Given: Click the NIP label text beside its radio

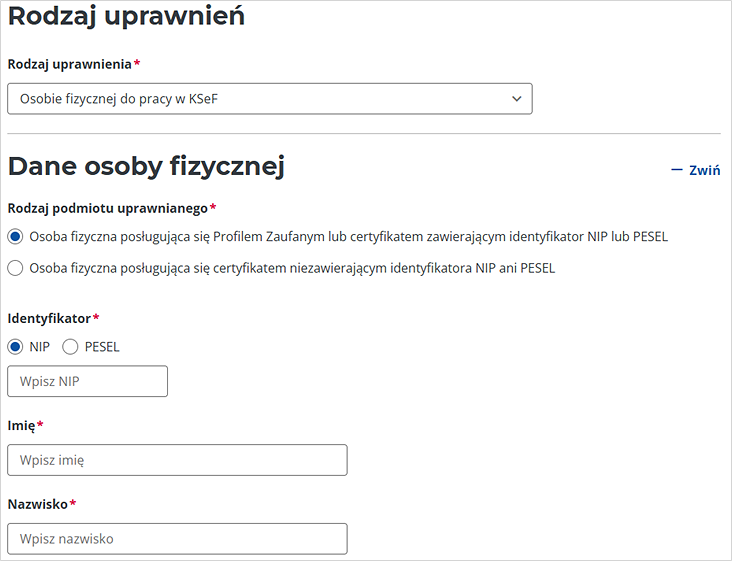Looking at the screenshot, I should [40, 347].
